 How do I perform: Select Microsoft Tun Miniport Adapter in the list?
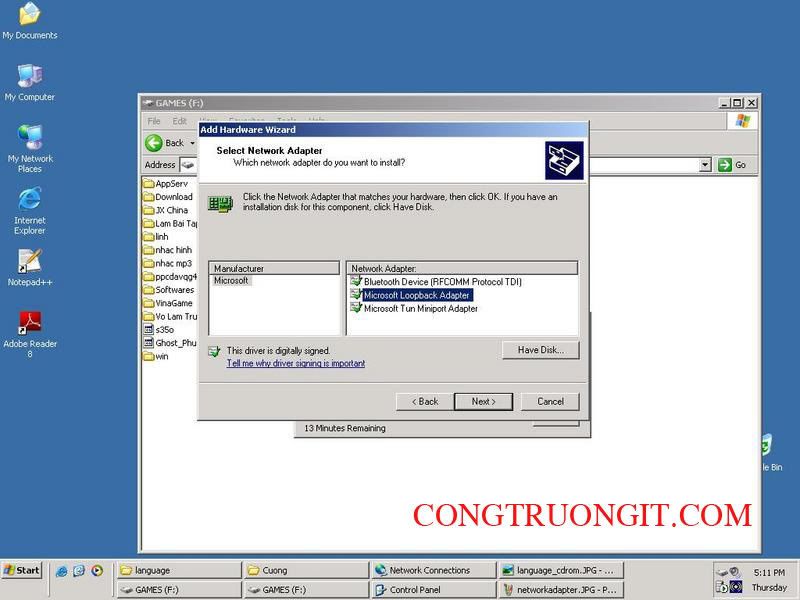coord(414,308)
